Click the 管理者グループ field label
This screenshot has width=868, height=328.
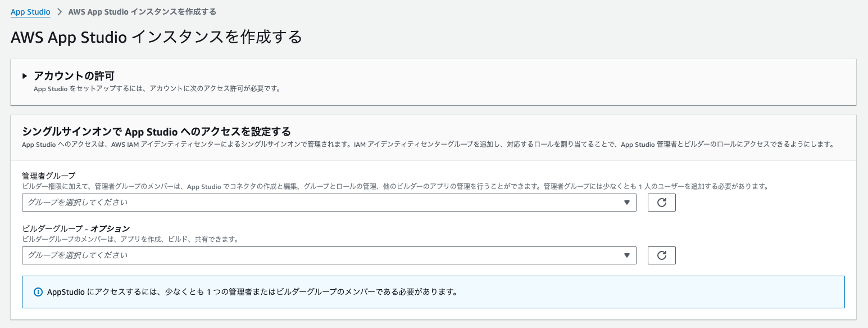[49, 176]
